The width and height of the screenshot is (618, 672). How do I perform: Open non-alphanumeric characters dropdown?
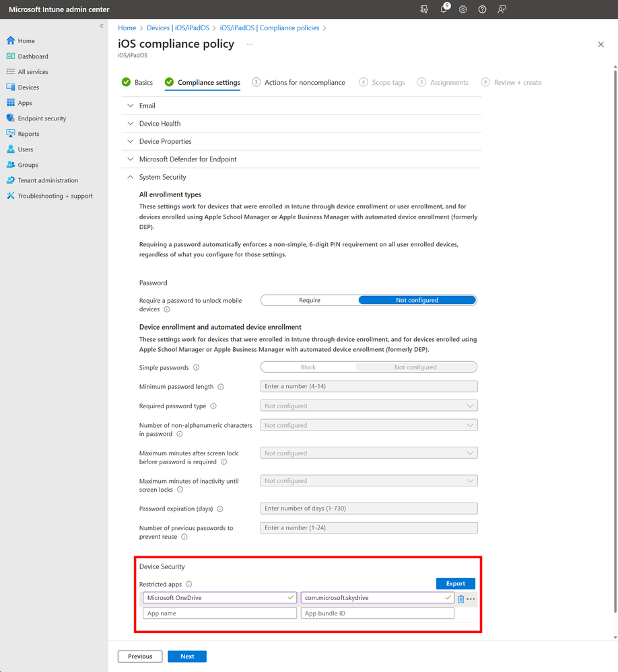[x=369, y=425]
